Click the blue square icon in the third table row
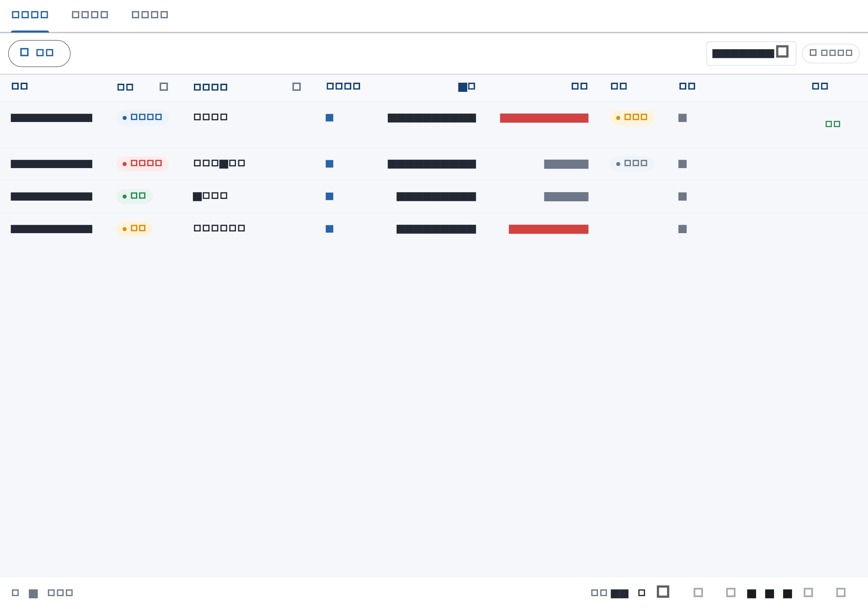This screenshot has width=868, height=610. tap(330, 197)
